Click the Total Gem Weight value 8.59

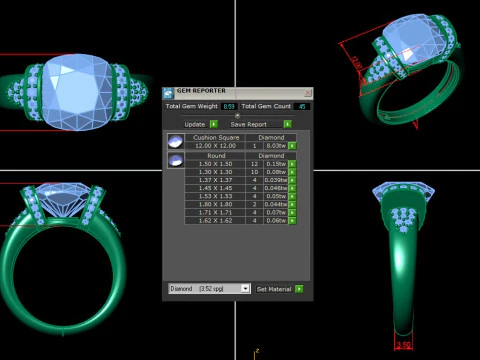point(229,107)
